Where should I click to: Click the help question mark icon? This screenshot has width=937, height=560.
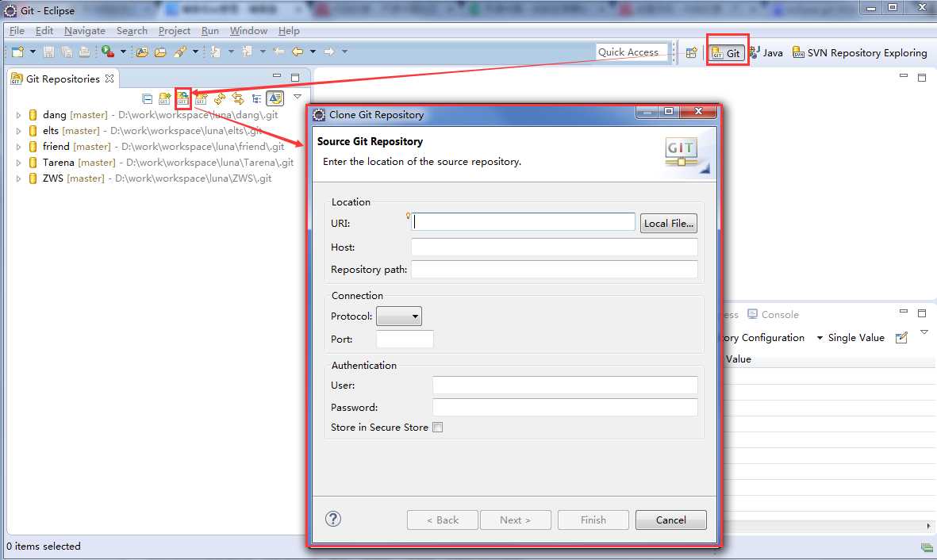point(333,519)
